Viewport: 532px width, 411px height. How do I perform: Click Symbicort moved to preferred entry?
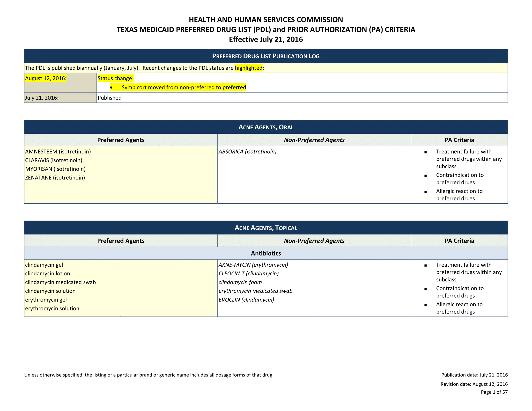click(184, 88)
